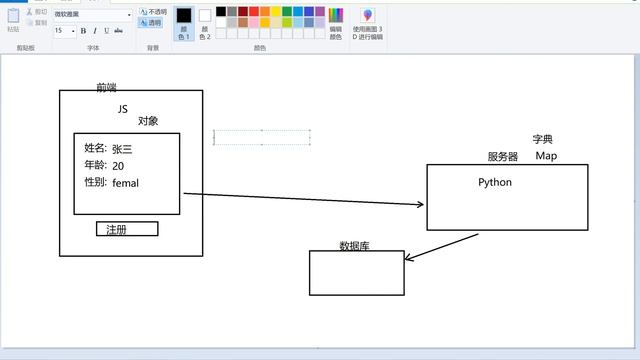Pick the lavender palette swatch

[x=320, y=22]
